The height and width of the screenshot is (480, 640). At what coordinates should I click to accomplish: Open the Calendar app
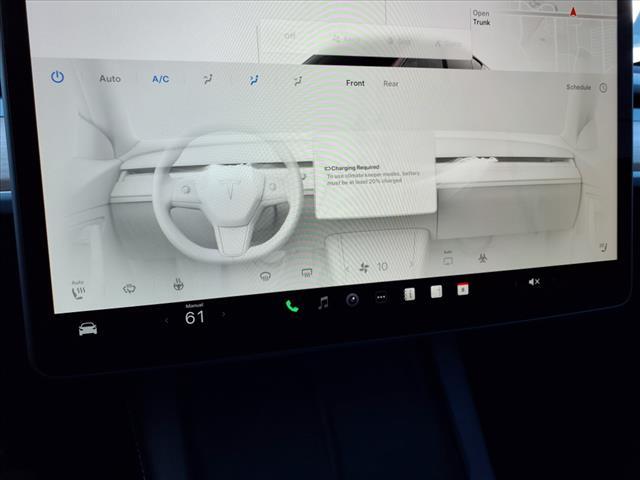click(x=463, y=289)
